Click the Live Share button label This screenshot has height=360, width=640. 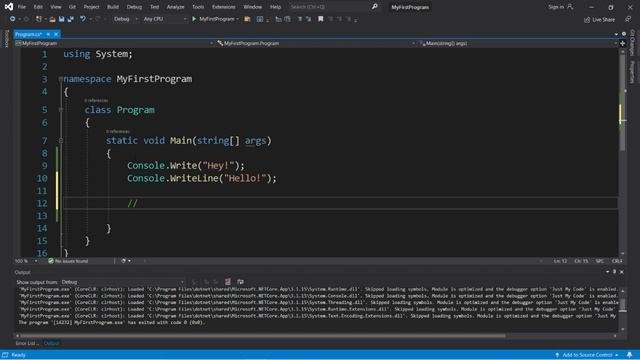603,20
